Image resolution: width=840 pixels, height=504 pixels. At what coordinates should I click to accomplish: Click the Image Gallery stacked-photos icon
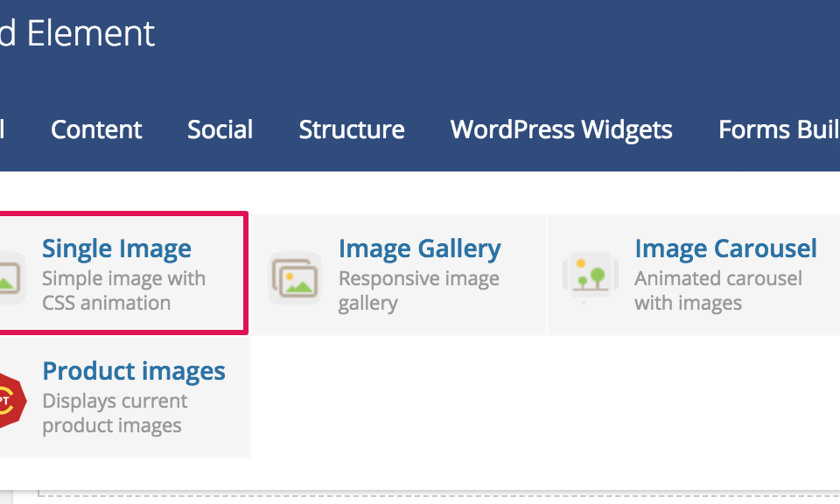pyautogui.click(x=295, y=278)
